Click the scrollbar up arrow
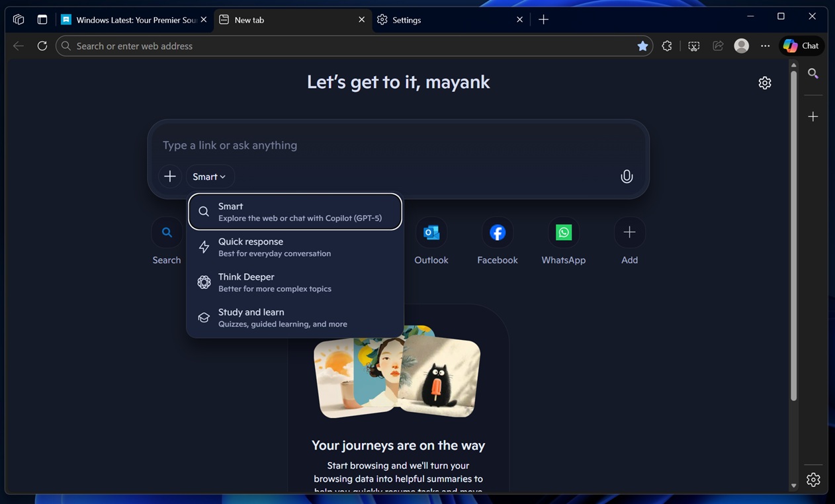 point(793,65)
